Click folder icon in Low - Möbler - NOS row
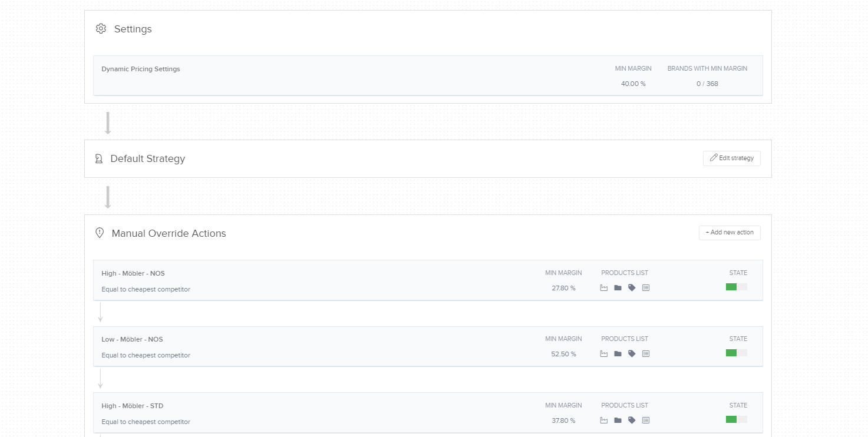Image resolution: width=868 pixels, height=437 pixels. (x=618, y=354)
